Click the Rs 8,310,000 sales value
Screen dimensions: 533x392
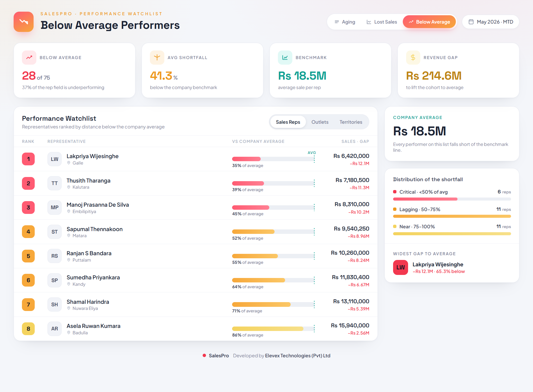352,204
